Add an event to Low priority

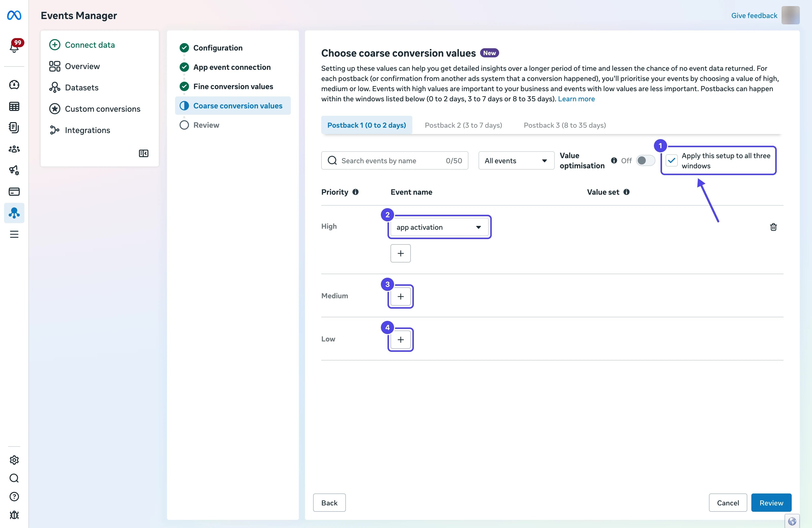tap(400, 339)
